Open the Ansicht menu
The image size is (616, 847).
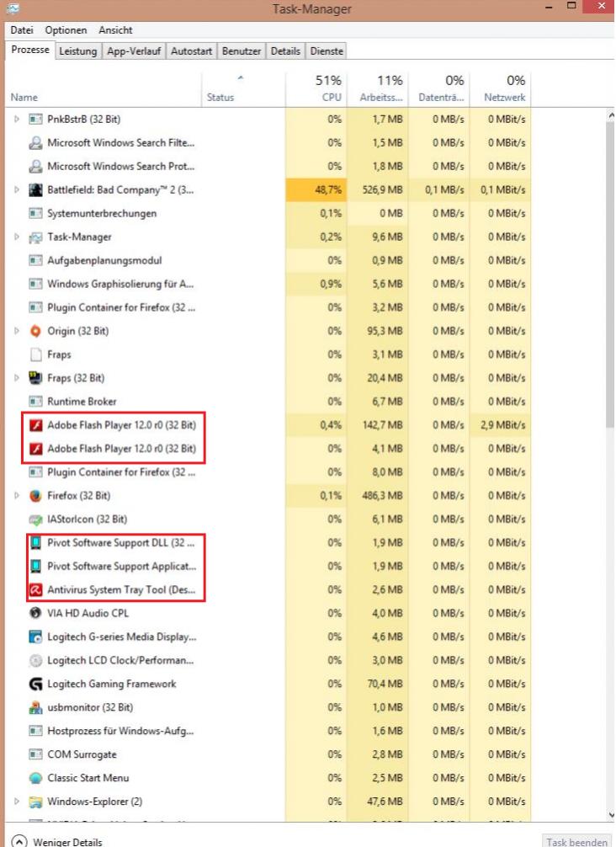pos(115,30)
